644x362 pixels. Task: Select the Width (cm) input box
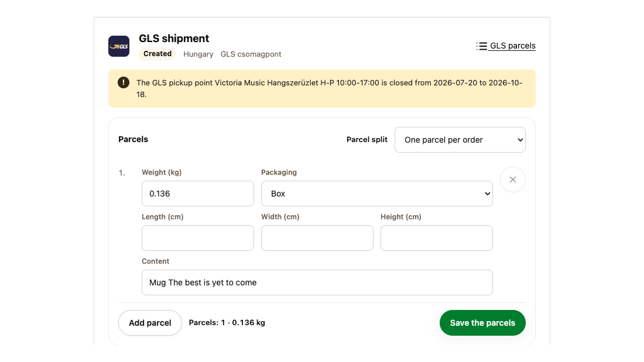click(x=317, y=238)
